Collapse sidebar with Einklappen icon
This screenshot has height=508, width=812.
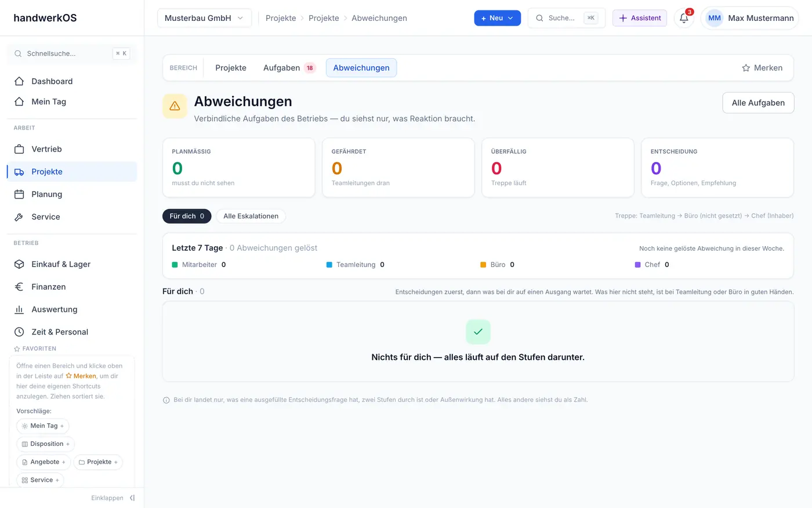132,498
